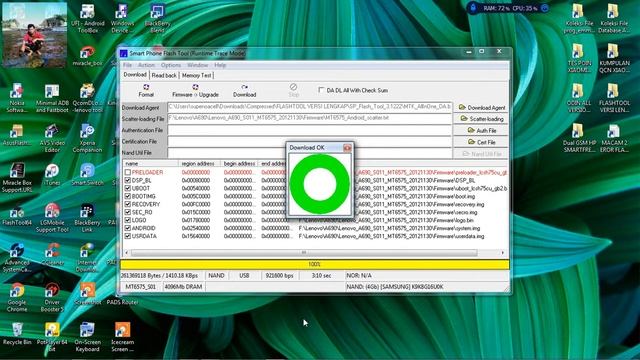Open the CCleaner desktop shortcut
Screen dimensions: 640x360
[x=52, y=255]
